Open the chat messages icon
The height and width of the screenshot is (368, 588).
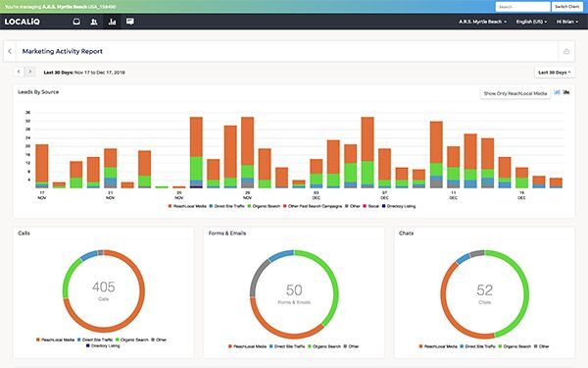(x=130, y=22)
